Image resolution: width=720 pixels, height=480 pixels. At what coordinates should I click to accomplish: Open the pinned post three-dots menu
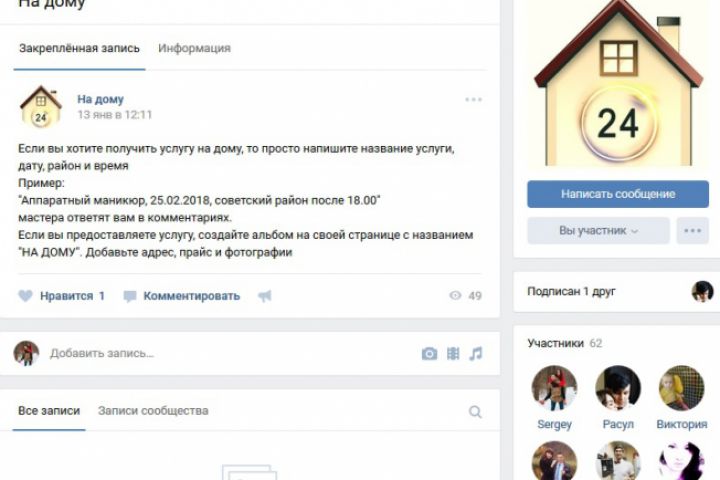tap(473, 99)
